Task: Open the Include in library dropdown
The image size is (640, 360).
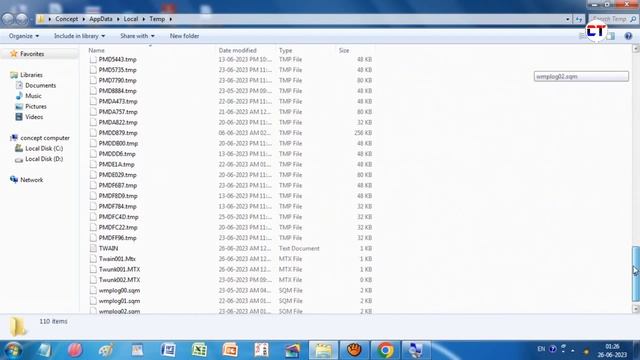Action: (80, 36)
